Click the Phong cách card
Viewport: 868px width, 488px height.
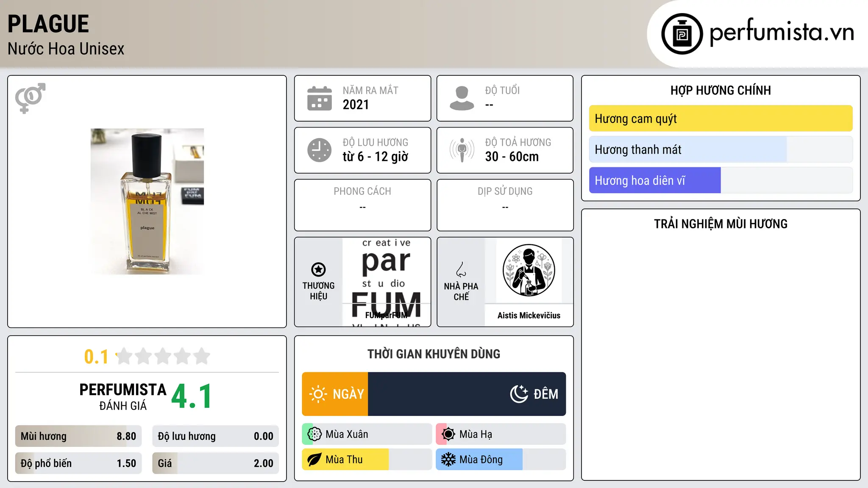pyautogui.click(x=362, y=205)
